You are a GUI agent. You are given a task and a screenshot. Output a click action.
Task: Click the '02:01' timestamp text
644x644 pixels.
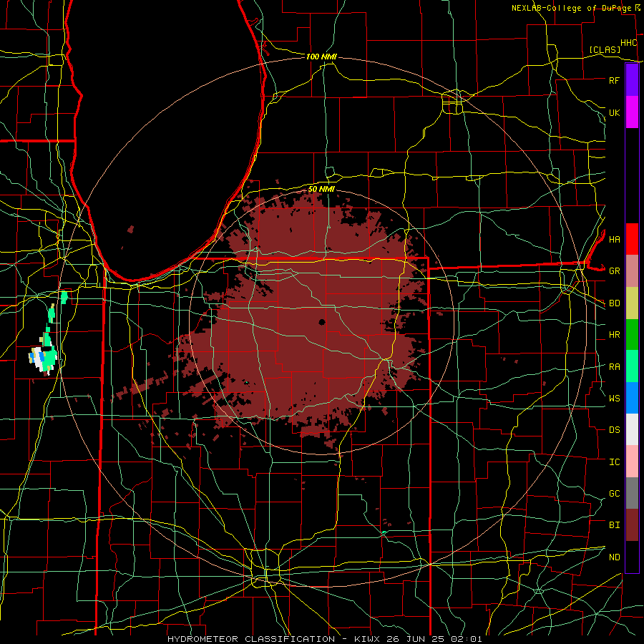466,639
